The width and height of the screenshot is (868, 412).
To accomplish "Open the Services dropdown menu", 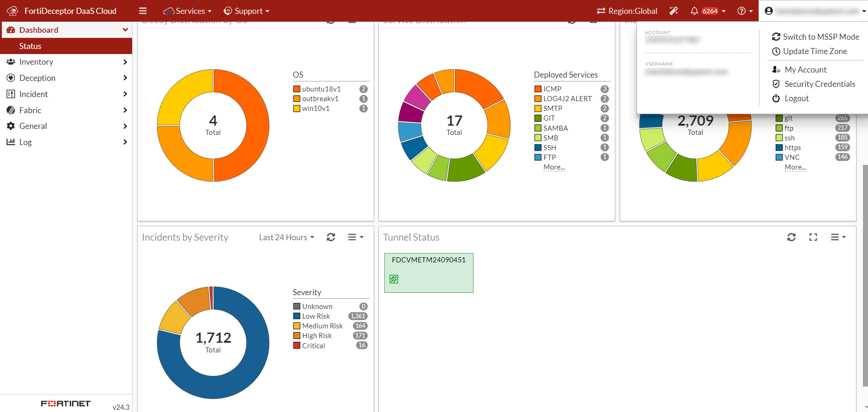I will click(188, 11).
